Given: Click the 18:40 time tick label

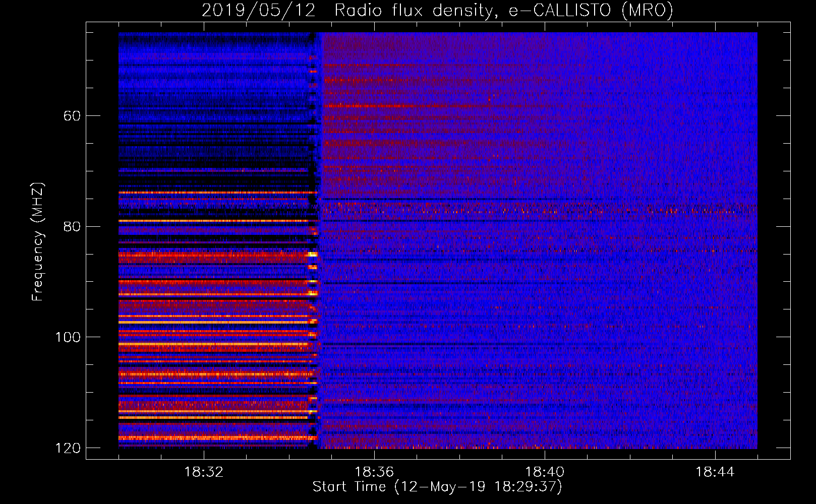Looking at the screenshot, I should 545,472.
